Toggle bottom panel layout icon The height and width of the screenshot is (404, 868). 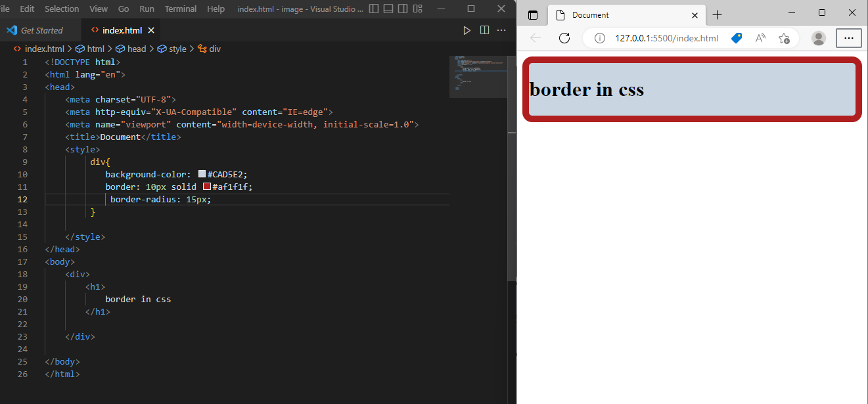click(388, 9)
